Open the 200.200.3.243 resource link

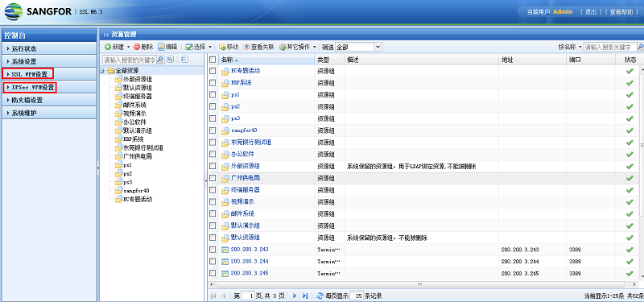[x=250, y=250]
